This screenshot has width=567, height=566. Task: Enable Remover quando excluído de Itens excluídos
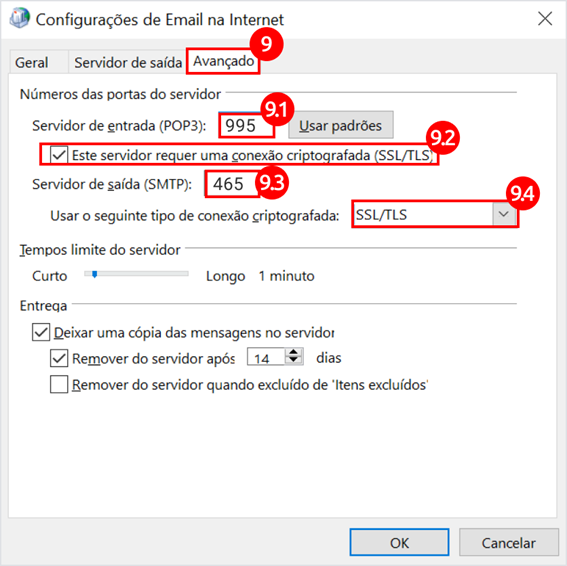59,384
